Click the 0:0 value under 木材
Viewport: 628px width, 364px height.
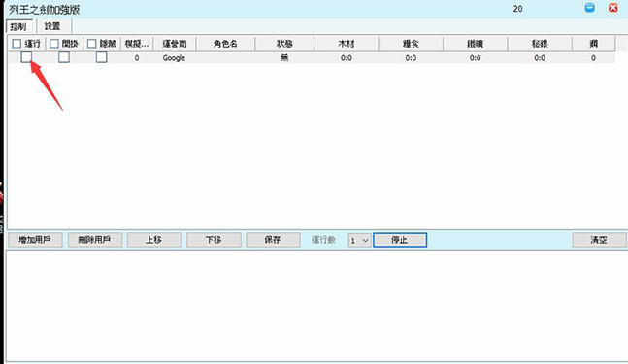347,58
